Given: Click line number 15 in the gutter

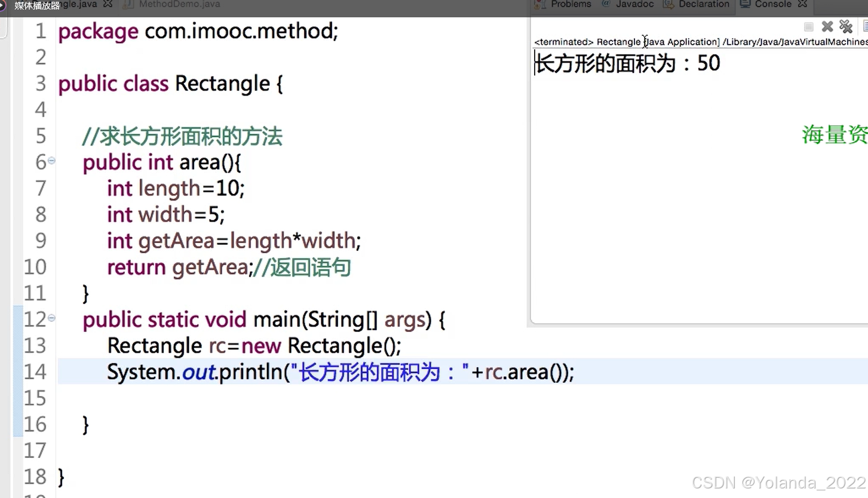Looking at the screenshot, I should coord(35,398).
